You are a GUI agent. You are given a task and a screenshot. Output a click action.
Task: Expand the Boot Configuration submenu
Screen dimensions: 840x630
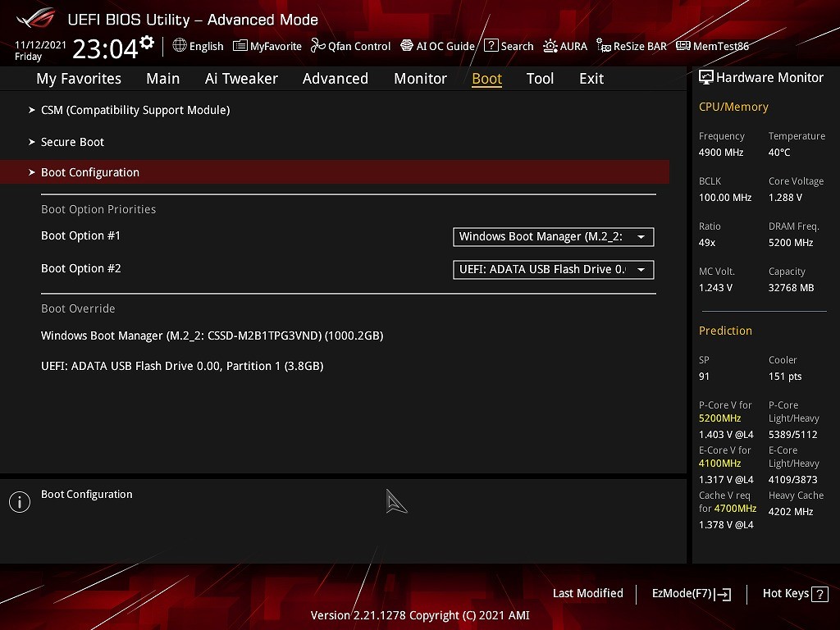pyautogui.click(x=90, y=172)
